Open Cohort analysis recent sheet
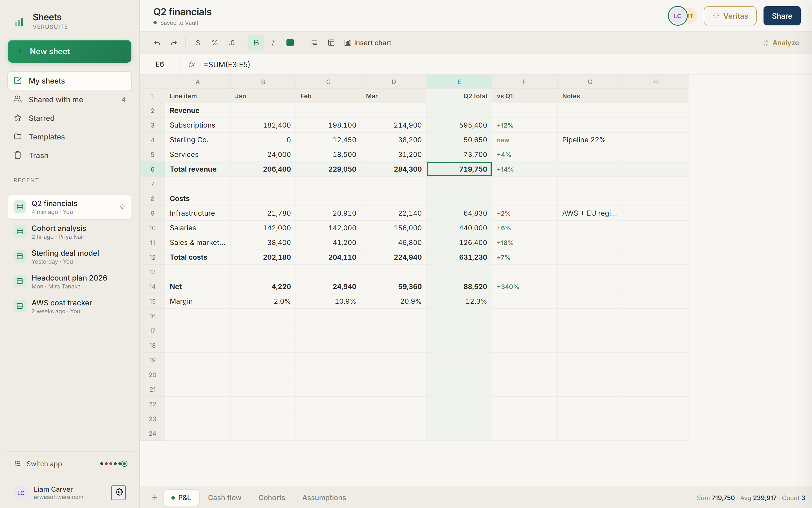812x508 pixels. (x=69, y=232)
